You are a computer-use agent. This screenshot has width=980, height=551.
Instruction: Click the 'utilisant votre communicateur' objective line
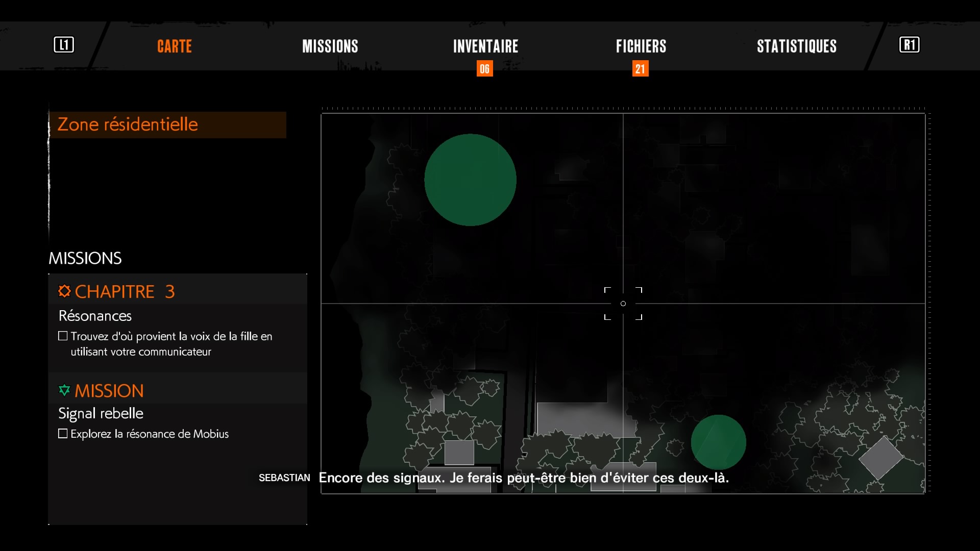[141, 352]
